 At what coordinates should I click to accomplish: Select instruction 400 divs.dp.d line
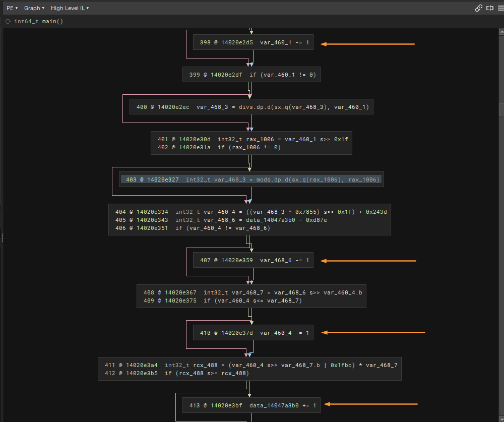251,107
